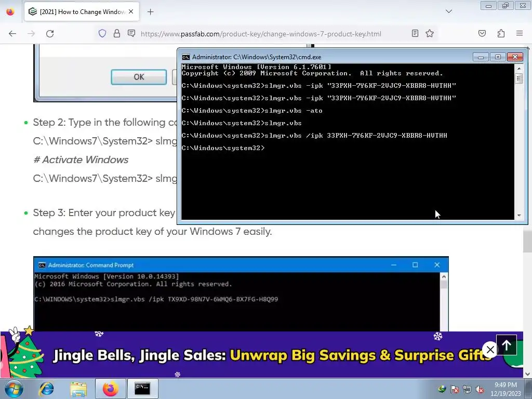Image resolution: width=532 pixels, height=399 pixels.
Task: Open the Extensions puzzle icon
Action: tap(501, 33)
